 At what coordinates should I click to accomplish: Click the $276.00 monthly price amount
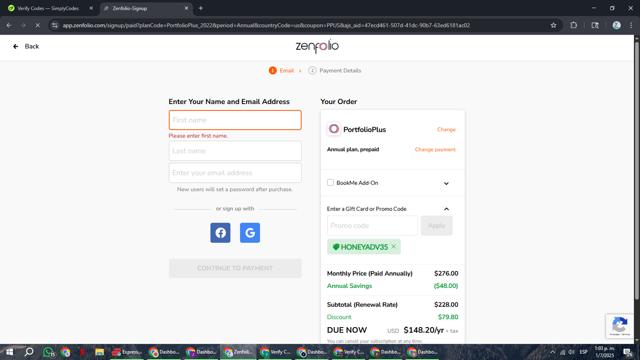[x=446, y=273]
